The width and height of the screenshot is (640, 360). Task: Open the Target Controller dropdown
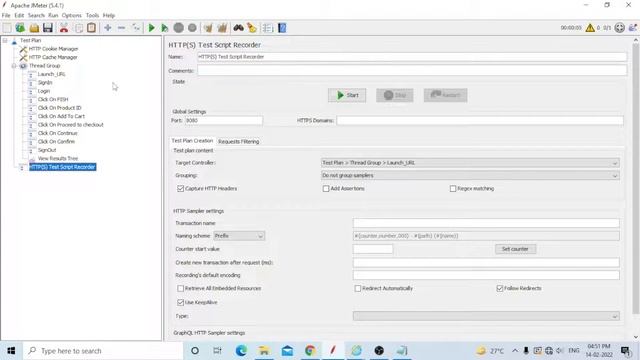pyautogui.click(x=470, y=163)
